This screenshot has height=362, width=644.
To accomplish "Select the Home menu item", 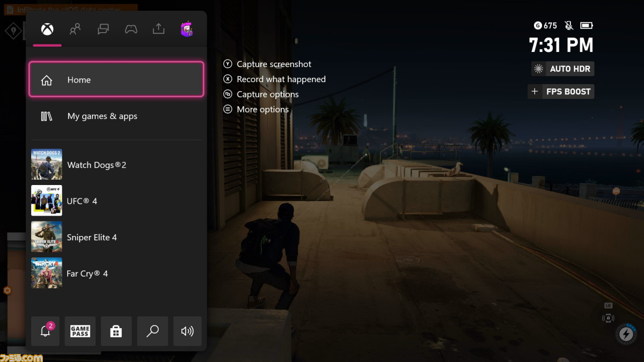I will [116, 79].
